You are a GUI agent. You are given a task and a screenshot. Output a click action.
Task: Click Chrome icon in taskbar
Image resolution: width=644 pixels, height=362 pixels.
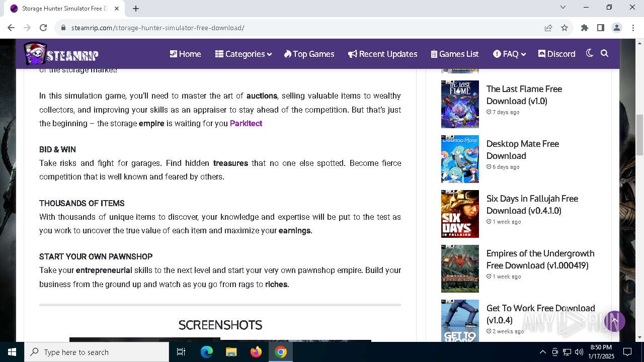[281, 352]
